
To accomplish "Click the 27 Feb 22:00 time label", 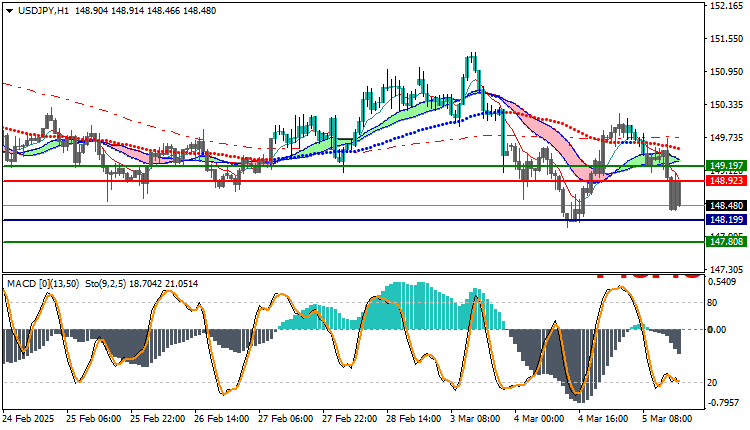I will (350, 419).
